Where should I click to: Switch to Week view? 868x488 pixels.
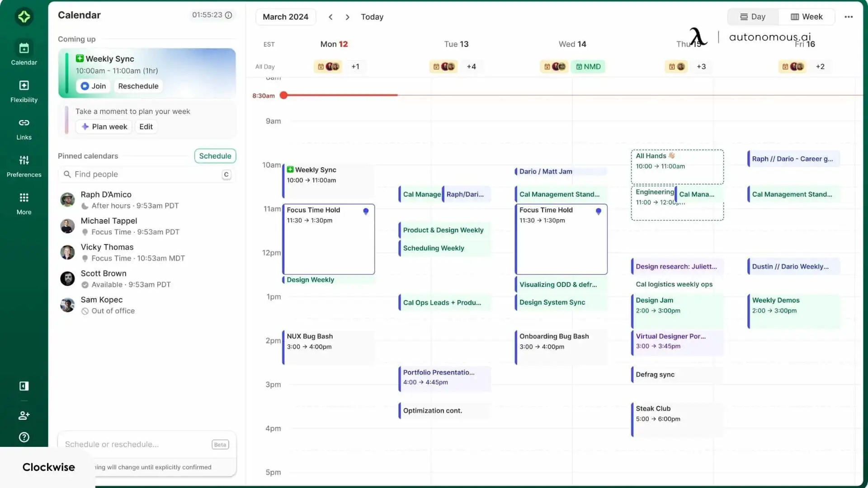pos(807,17)
